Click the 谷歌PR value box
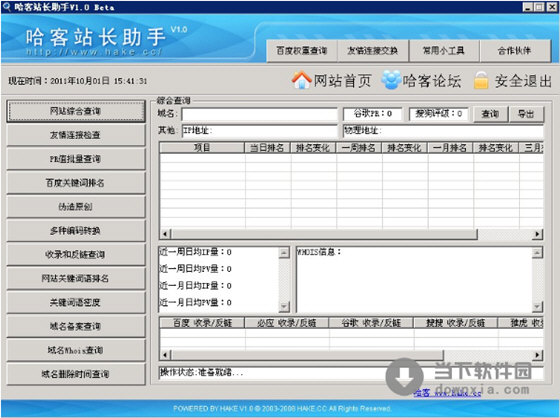Image resolution: width=560 pixels, height=418 pixels. click(x=372, y=114)
